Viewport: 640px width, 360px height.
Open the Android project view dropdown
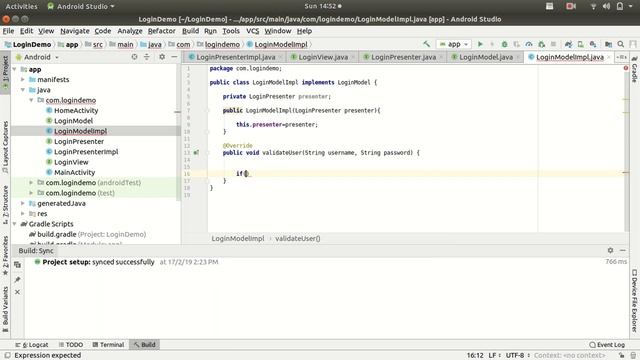tap(37, 57)
